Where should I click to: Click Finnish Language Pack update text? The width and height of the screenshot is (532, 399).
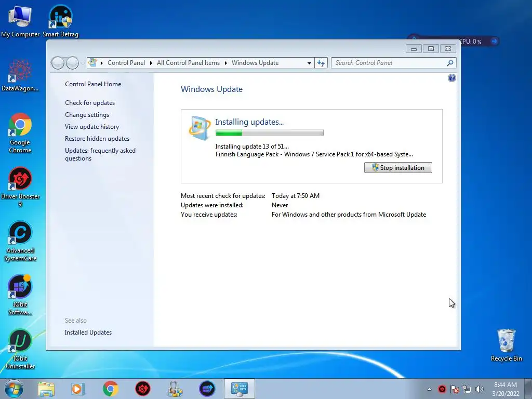click(x=314, y=154)
